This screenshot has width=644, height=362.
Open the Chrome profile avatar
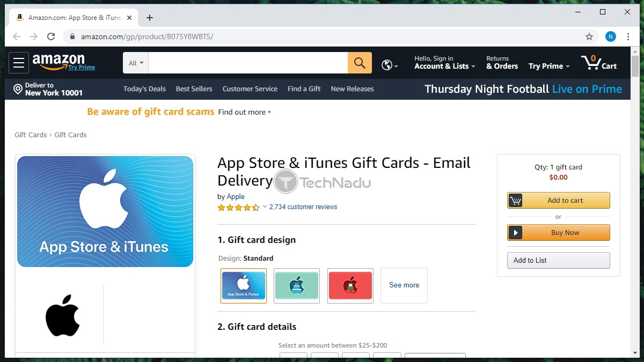coord(611,36)
